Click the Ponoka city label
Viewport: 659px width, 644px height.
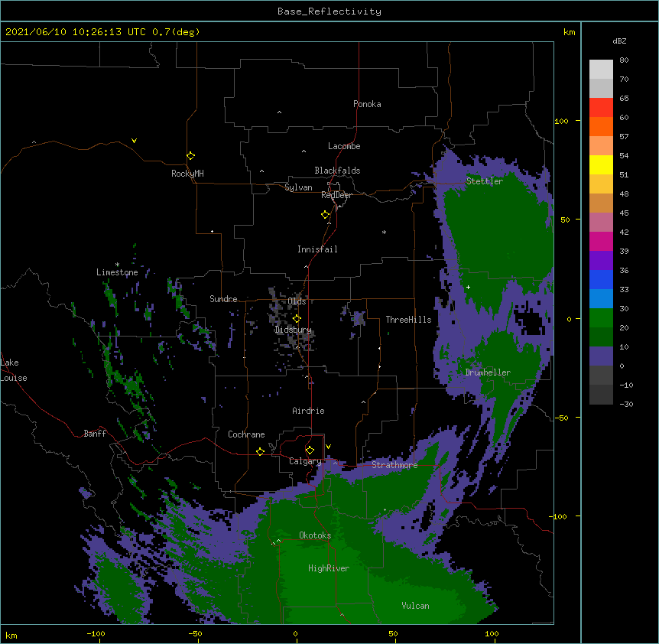(x=367, y=104)
